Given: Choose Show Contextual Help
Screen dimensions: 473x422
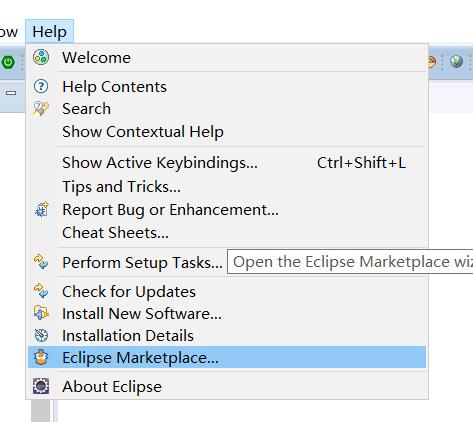Looking at the screenshot, I should click(227, 132).
